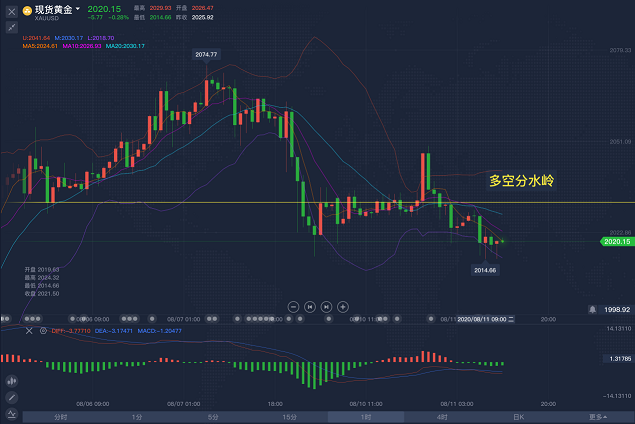Select the 15分 timeframe tab
Screen dimensions: 635x424
(x=288, y=416)
